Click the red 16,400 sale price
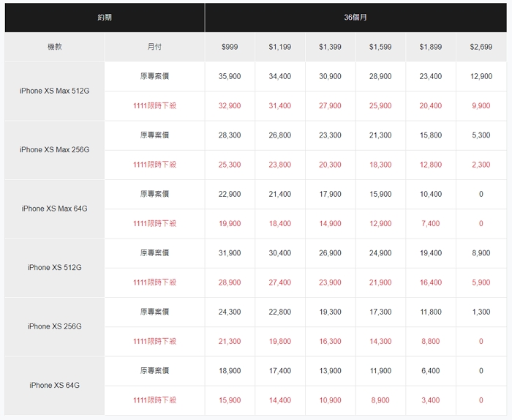512x420 pixels. click(x=431, y=282)
